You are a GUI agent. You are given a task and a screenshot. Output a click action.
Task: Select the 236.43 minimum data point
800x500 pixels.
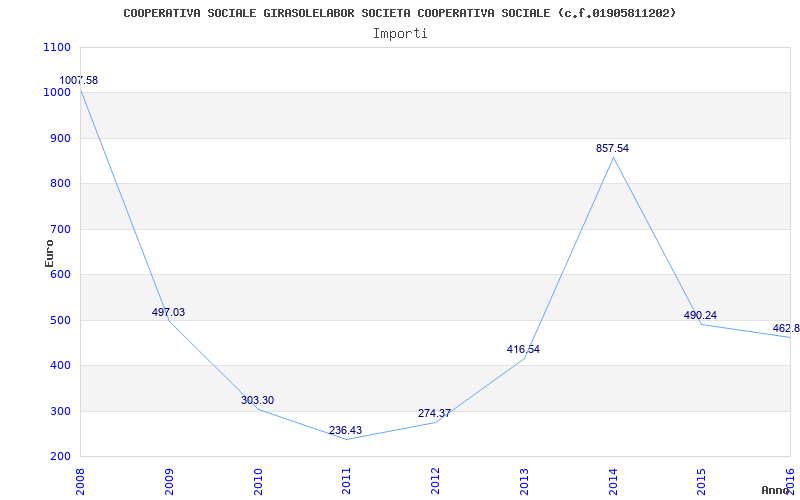(x=345, y=430)
